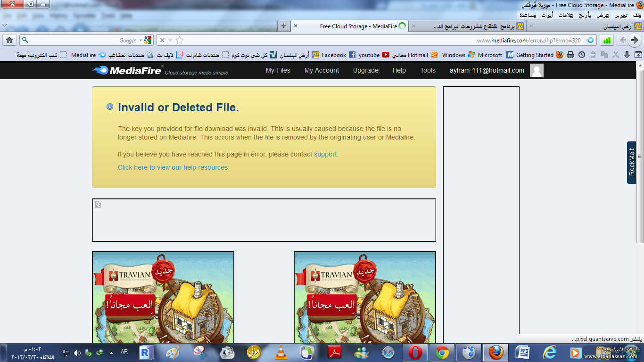Open Microsoft Word from the taskbar
Screen dimensions: 644x362
522,353
